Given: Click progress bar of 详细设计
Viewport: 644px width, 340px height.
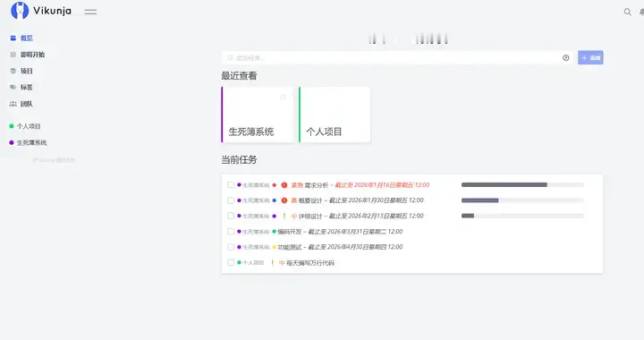Looking at the screenshot, I should (522, 216).
